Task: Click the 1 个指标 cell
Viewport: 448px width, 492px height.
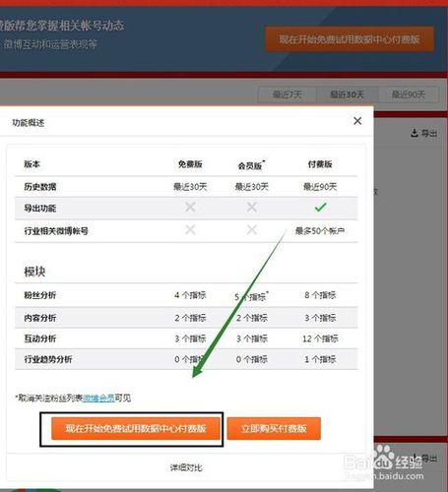Action: click(320, 359)
